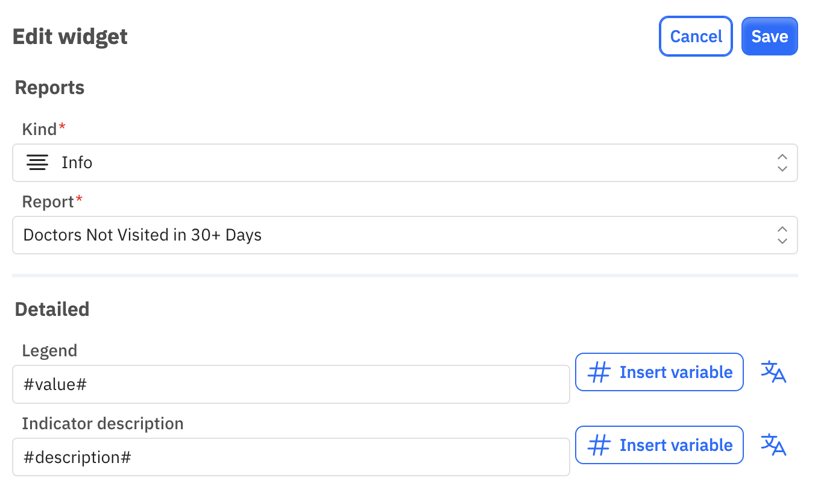Save the widget changes
The width and height of the screenshot is (815, 504).
point(770,36)
